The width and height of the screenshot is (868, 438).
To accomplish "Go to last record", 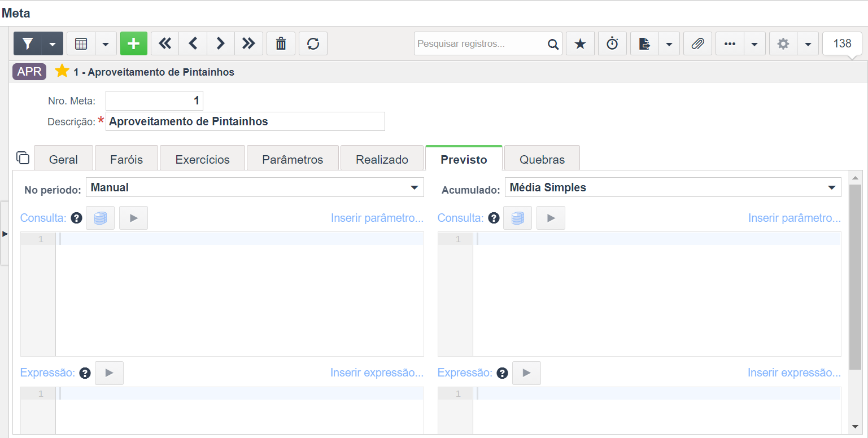I will point(249,43).
